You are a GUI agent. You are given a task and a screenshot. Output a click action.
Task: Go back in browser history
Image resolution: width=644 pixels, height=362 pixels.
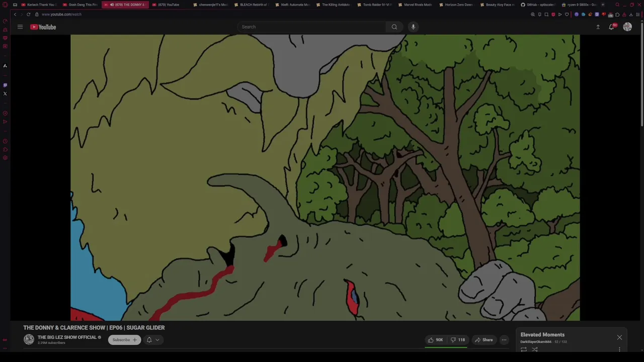pyautogui.click(x=15, y=14)
